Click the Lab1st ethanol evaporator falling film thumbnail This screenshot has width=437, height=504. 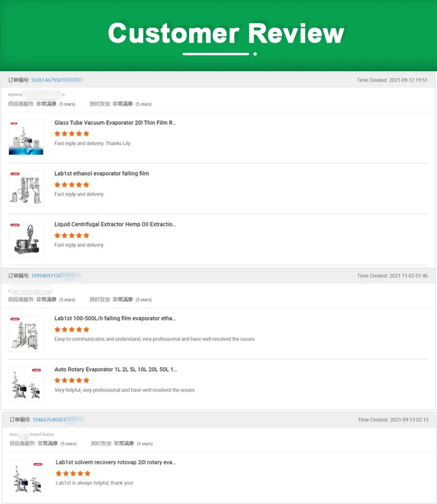(26, 188)
